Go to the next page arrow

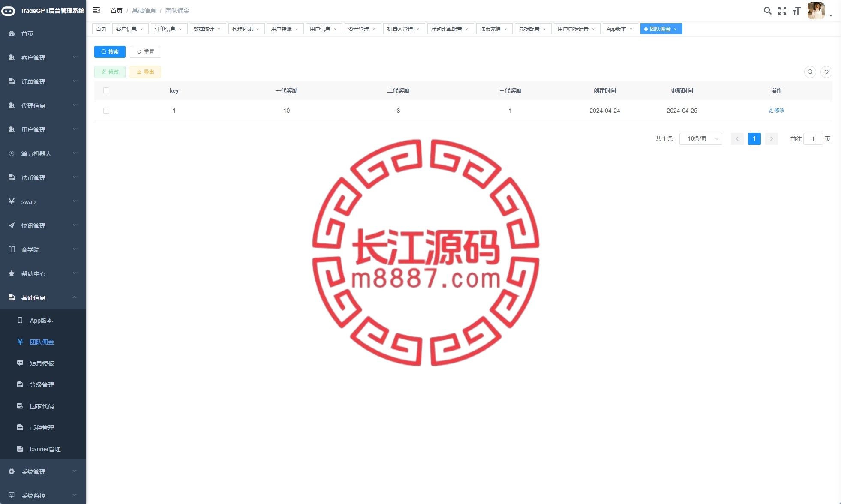coord(772,139)
